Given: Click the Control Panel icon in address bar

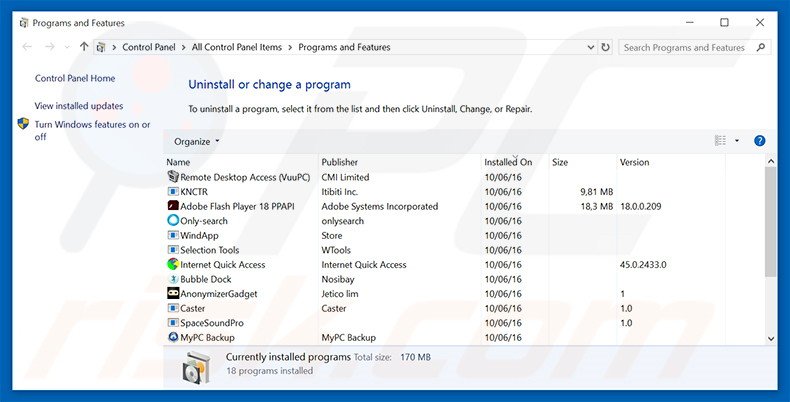Looking at the screenshot, I should pos(101,47).
